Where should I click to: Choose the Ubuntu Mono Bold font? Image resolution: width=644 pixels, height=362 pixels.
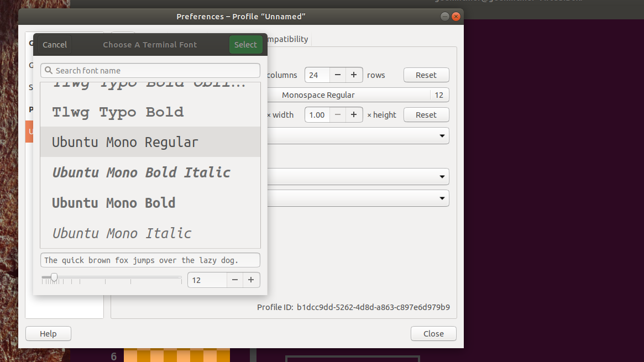[x=113, y=203]
